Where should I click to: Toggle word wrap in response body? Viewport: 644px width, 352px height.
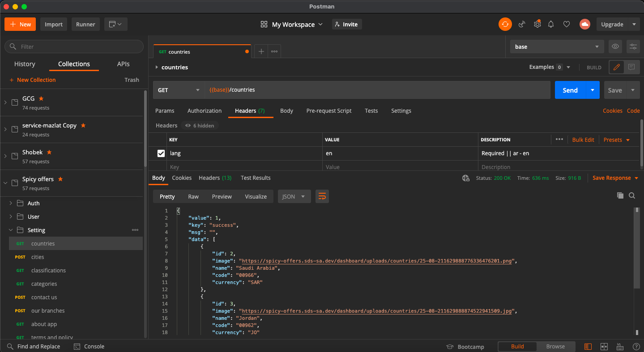[x=322, y=196]
